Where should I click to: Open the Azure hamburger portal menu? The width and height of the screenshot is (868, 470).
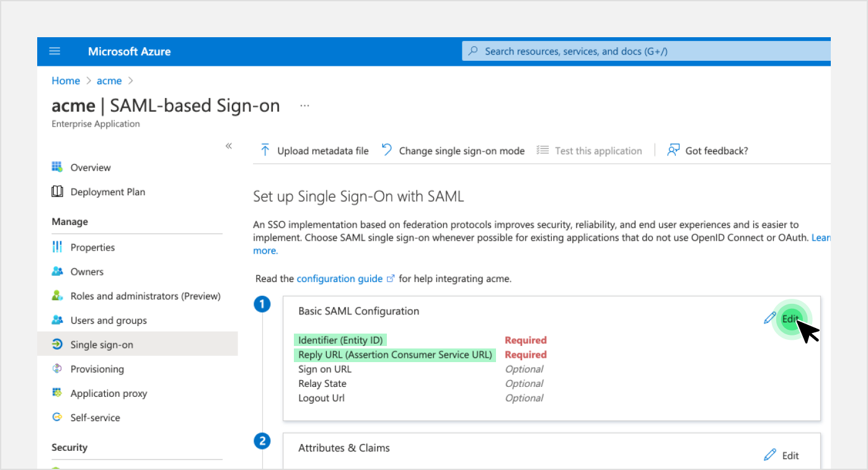pos(55,51)
